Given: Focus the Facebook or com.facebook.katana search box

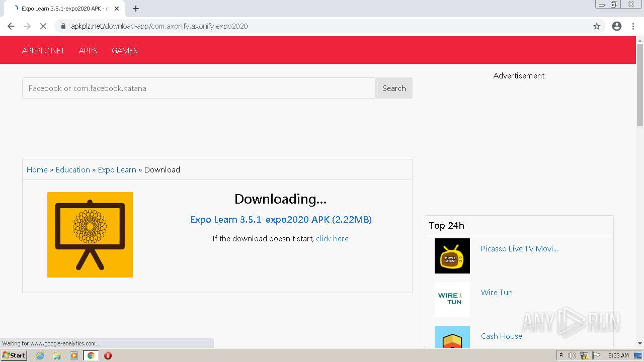Looking at the screenshot, I should tap(199, 88).
